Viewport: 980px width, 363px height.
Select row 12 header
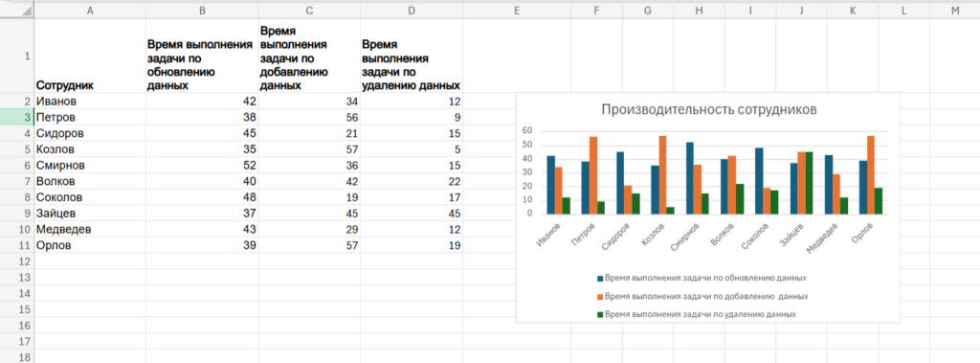tap(17, 261)
